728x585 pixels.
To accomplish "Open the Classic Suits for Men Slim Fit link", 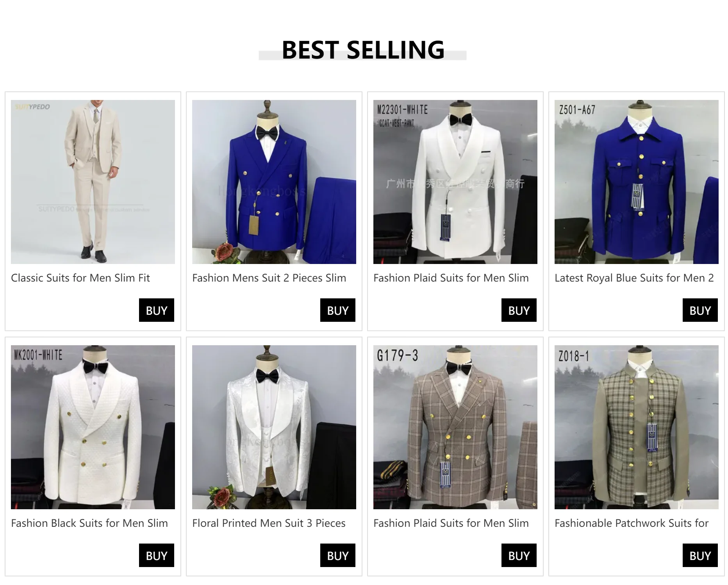I will coord(80,278).
